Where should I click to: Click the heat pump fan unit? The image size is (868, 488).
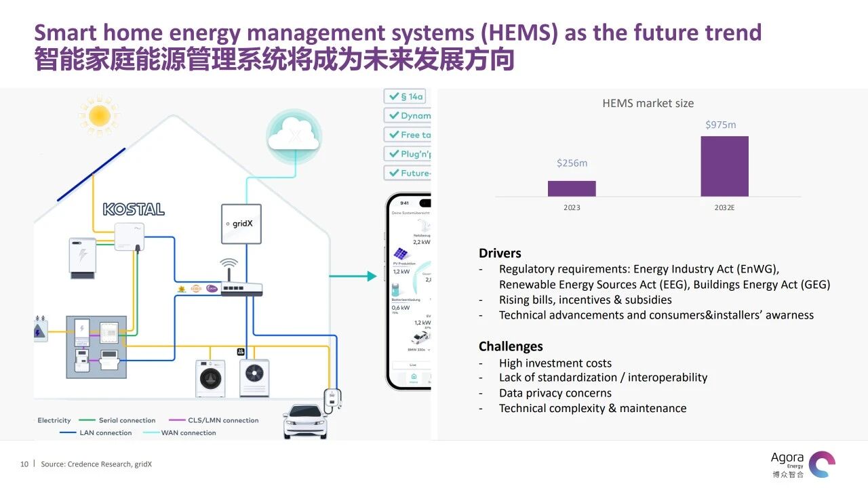(254, 378)
